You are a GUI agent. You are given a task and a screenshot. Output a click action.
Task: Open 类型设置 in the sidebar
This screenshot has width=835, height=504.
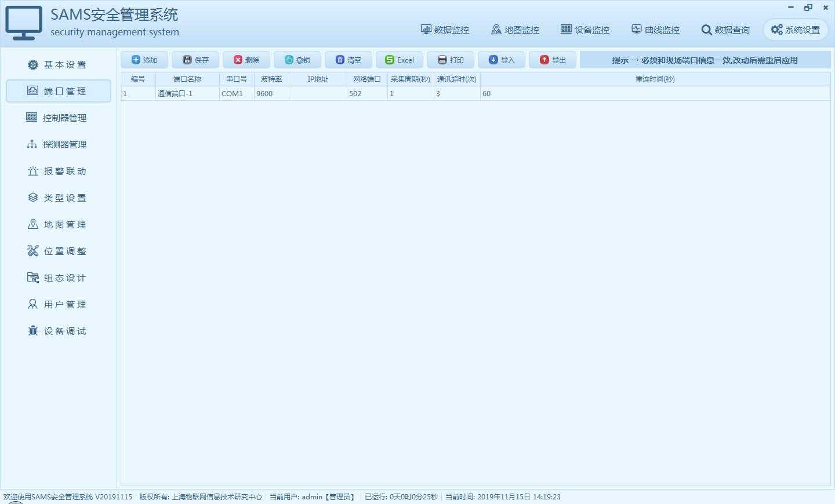58,198
